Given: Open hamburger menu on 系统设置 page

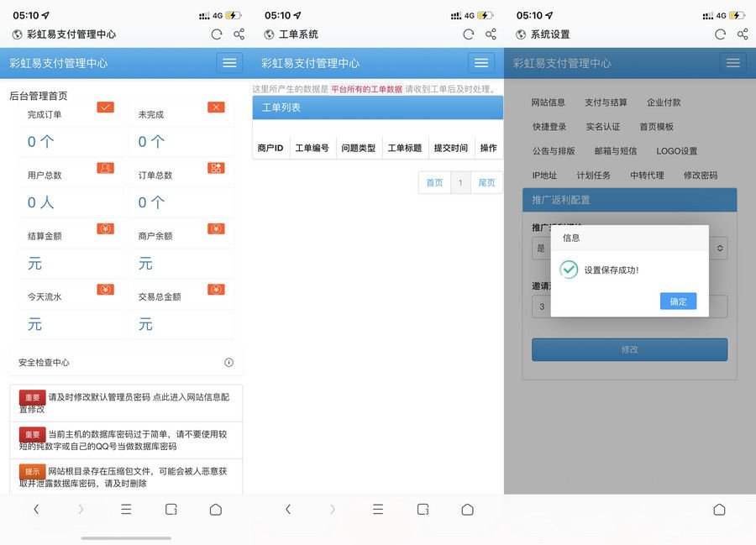Looking at the screenshot, I should (x=732, y=62).
